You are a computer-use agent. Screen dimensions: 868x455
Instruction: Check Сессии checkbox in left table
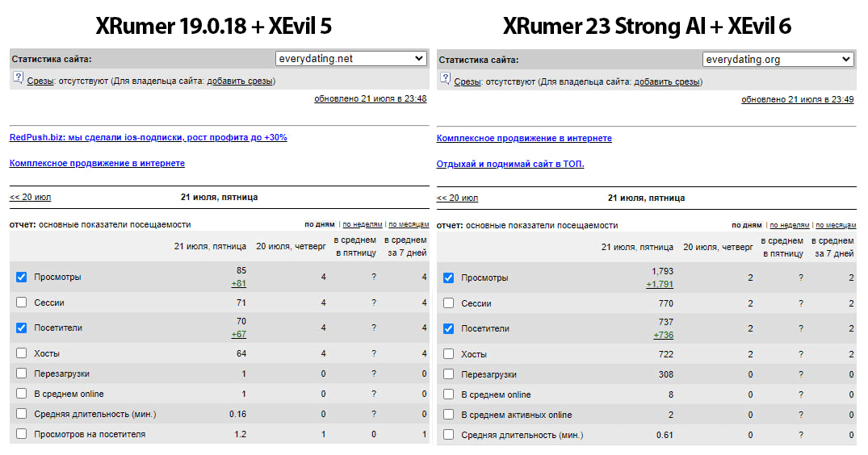(22, 303)
